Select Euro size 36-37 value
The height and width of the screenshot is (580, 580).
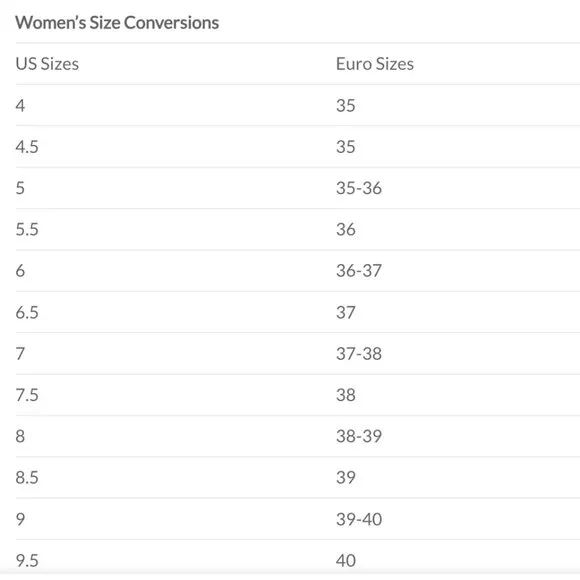tap(359, 271)
